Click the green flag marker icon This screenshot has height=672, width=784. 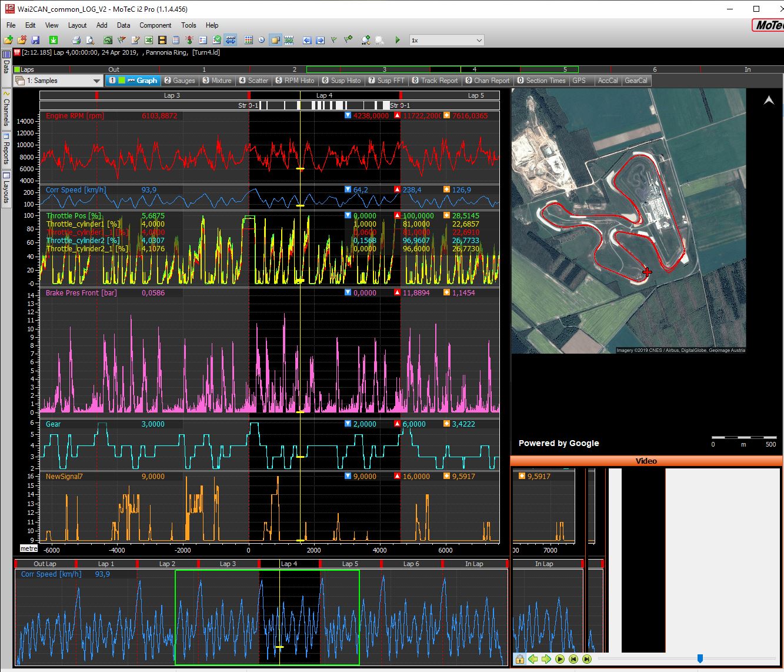tap(334, 40)
